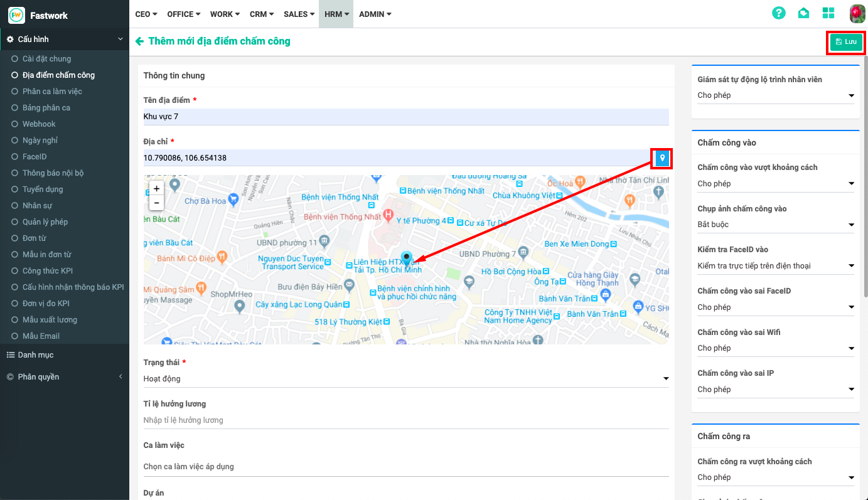Open Tuyển dụng in sidebar
The image size is (868, 500).
43,189
